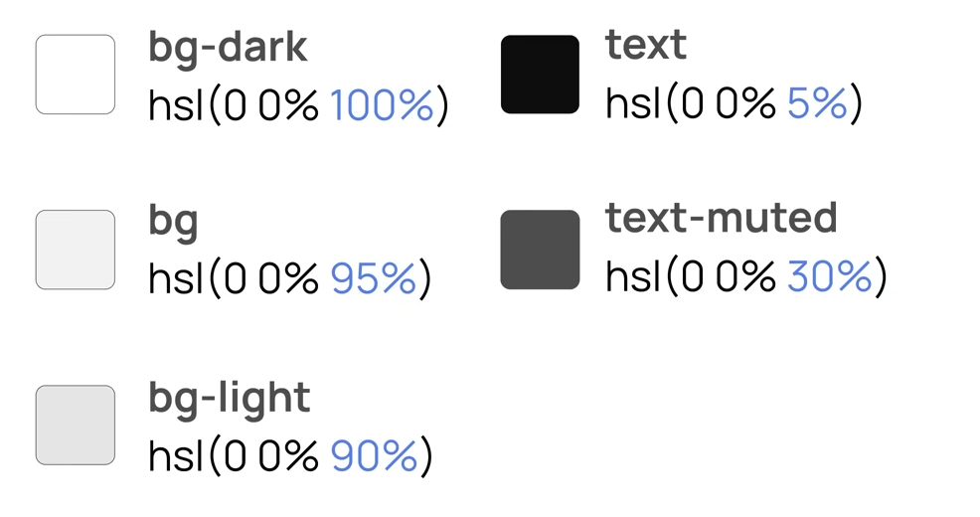Screen dimensions: 980x517
Task: Click the bg-light variable name
Action: [x=229, y=397]
